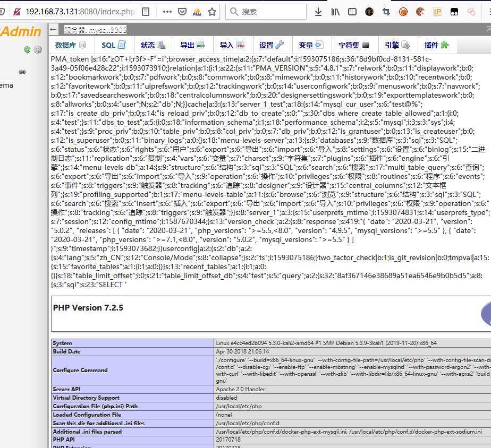Open the 引擎 (Engines) tab
Screen dimensions: 491x448
click(x=397, y=45)
